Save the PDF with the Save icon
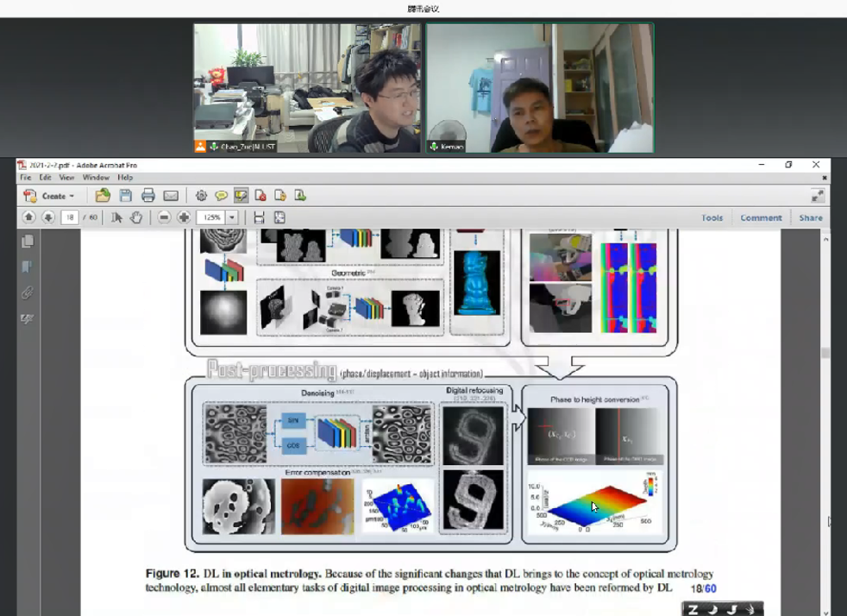This screenshot has width=847, height=616. coord(125,196)
